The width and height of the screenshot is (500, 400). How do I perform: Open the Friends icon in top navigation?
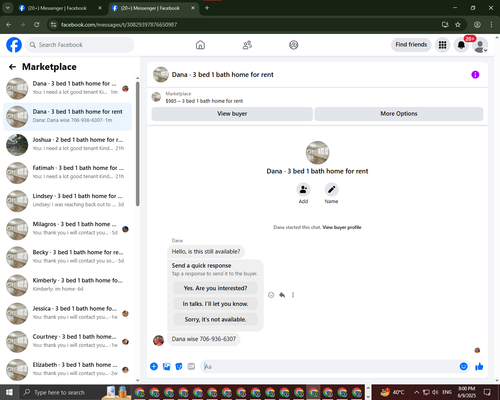click(x=247, y=45)
